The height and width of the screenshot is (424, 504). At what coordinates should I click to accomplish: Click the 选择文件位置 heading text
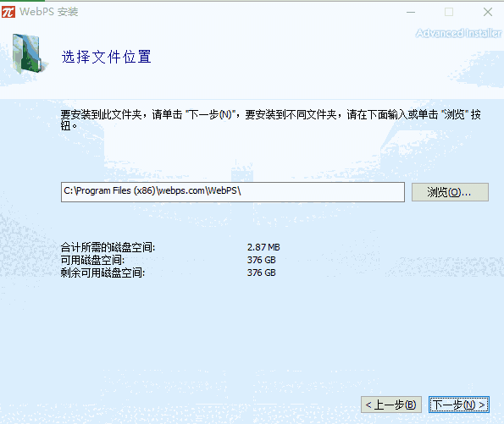[x=107, y=57]
